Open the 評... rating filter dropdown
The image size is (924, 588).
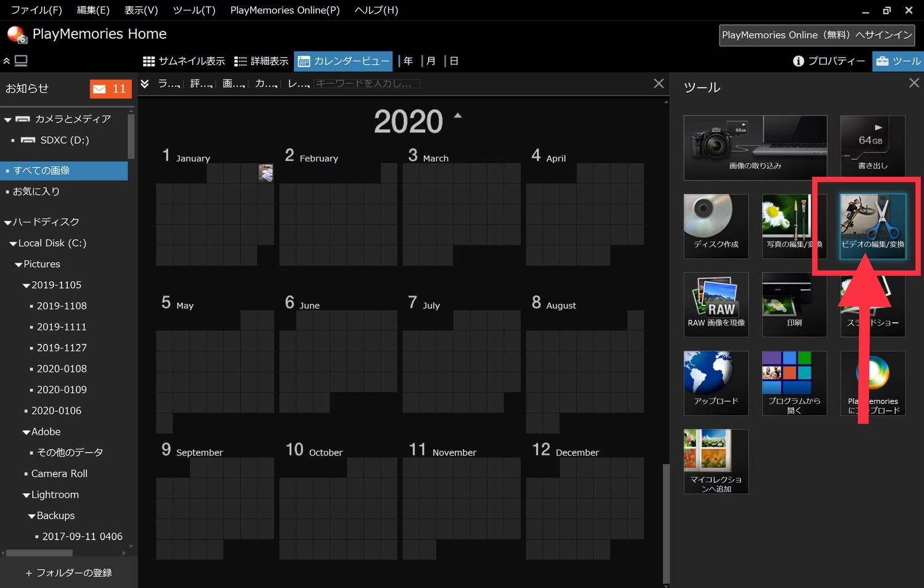click(201, 84)
